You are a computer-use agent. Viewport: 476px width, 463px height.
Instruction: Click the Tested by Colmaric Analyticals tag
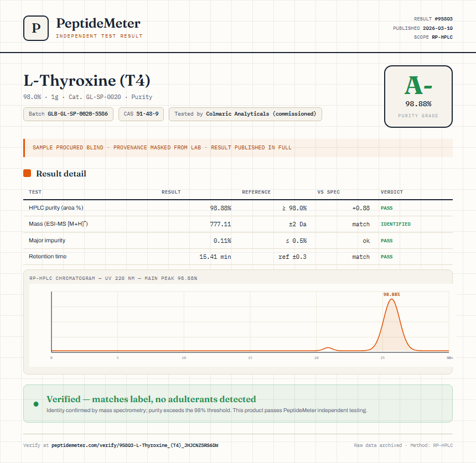245,114
